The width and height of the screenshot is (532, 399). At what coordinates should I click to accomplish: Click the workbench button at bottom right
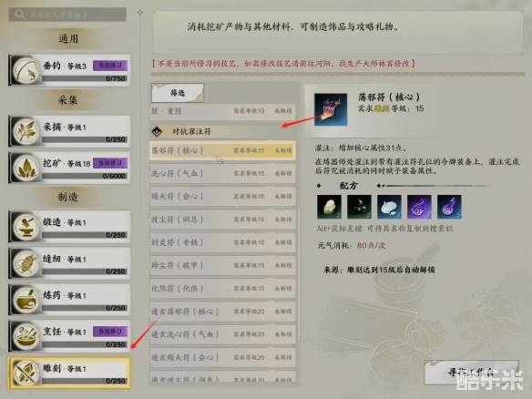coord(471,373)
